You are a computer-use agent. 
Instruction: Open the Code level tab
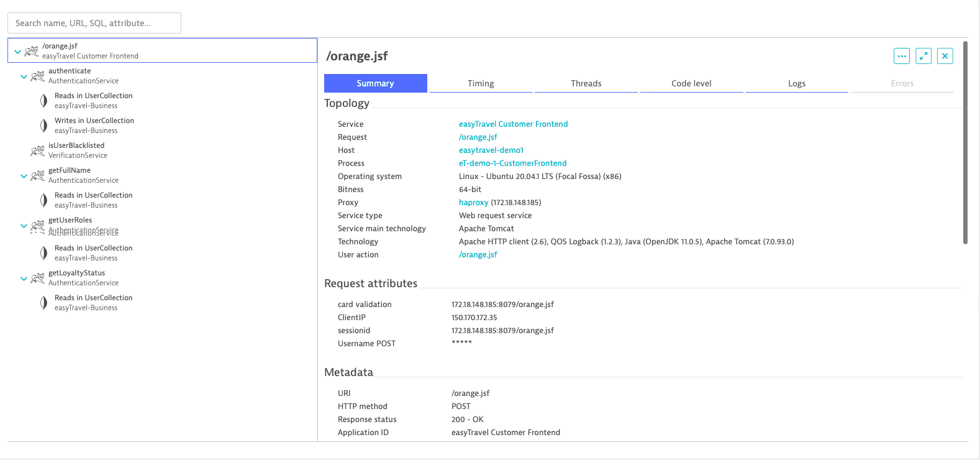click(691, 83)
